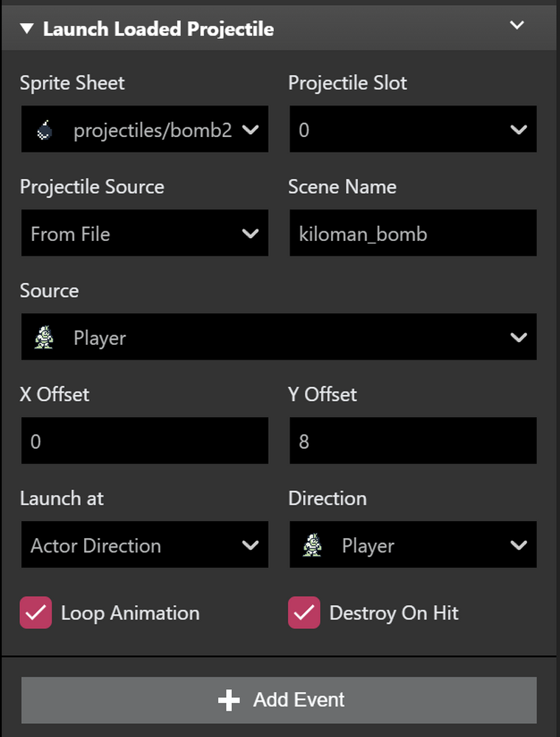560x737 pixels.
Task: Open the Direction dropdown
Action: pyautogui.click(x=413, y=545)
